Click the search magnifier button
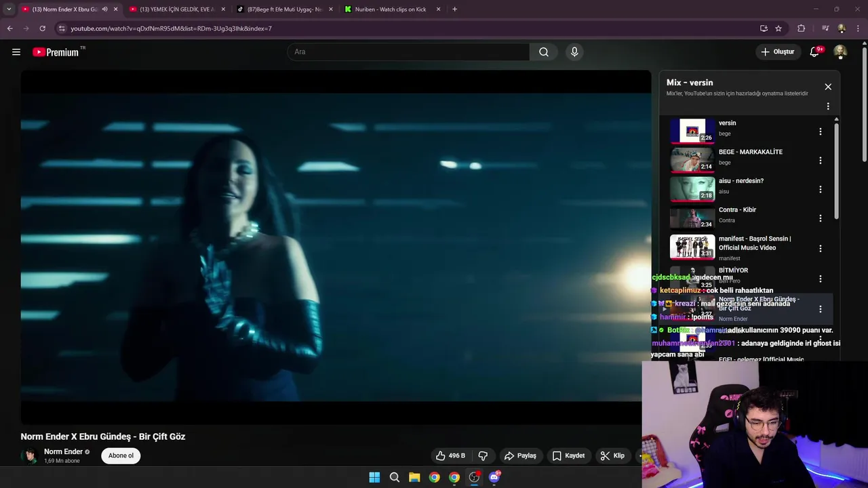Screen dimensions: 868x488 pyautogui.click(x=544, y=52)
